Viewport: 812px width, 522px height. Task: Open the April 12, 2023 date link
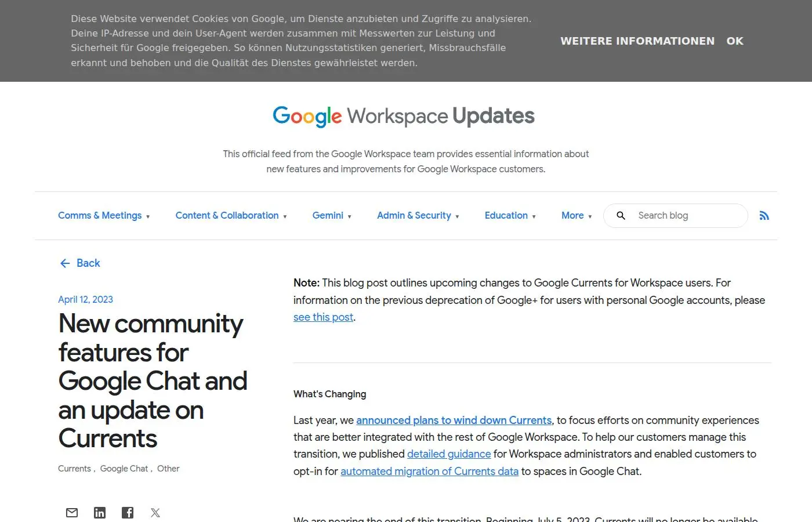(x=85, y=300)
